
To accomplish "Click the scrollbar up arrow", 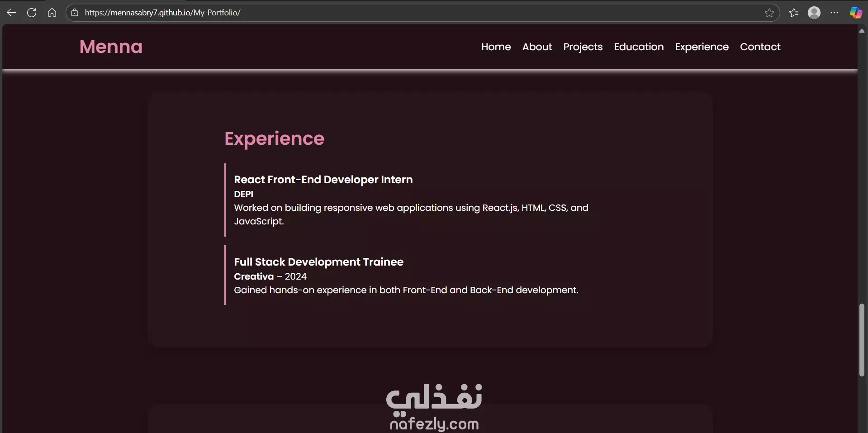I will pyautogui.click(x=862, y=31).
